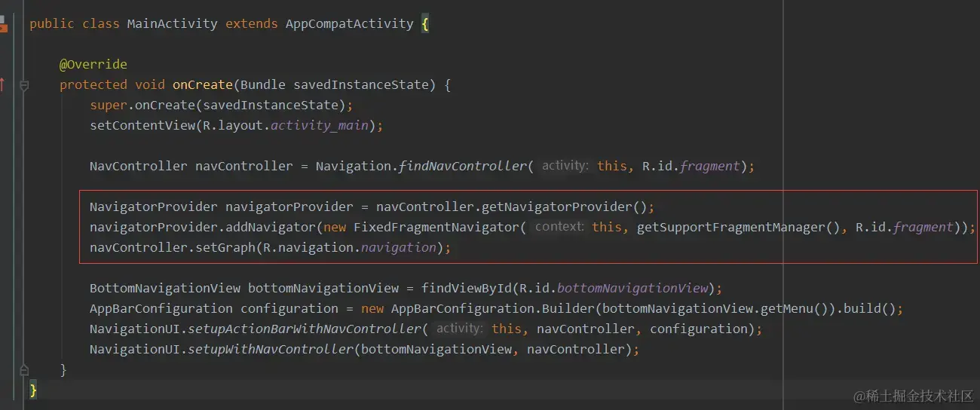Click the public keyword on the class line
Screen dimensions: 980x410
pos(52,23)
